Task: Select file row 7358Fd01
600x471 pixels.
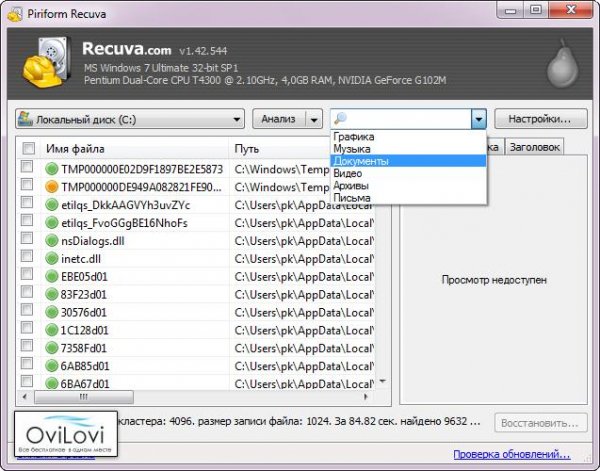Action: [x=196, y=348]
